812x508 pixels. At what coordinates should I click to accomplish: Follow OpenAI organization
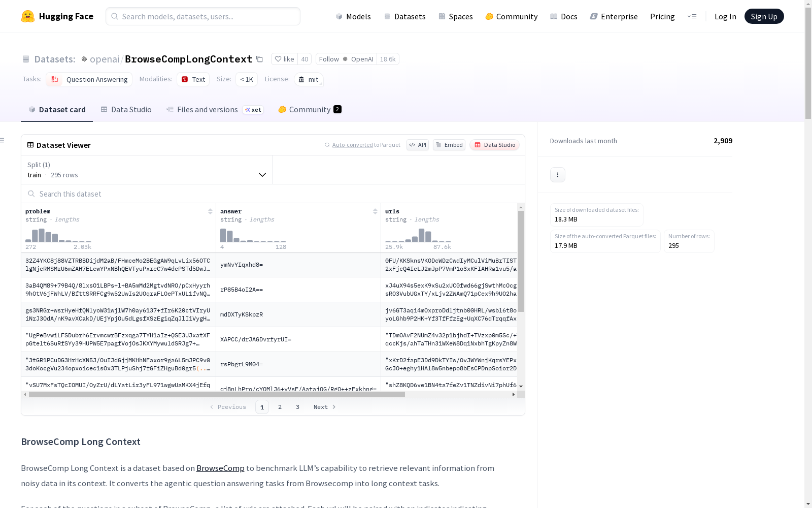(x=346, y=59)
